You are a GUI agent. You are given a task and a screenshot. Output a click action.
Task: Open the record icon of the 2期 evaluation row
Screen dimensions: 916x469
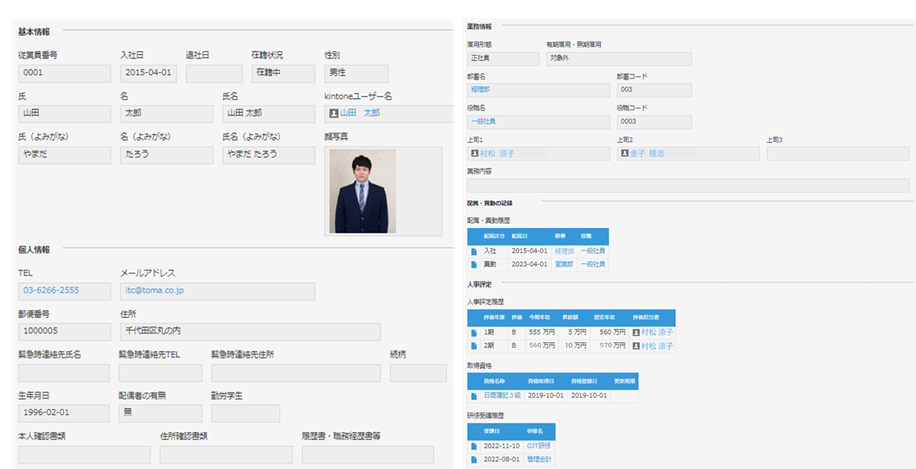(x=474, y=346)
